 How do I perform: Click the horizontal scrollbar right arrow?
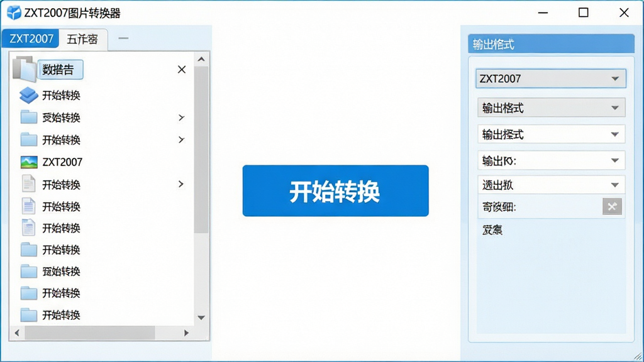[186, 332]
